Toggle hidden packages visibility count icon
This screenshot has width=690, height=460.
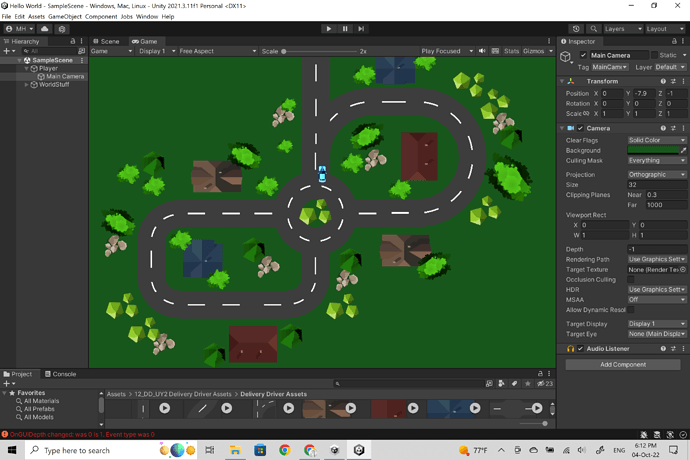coord(545,383)
